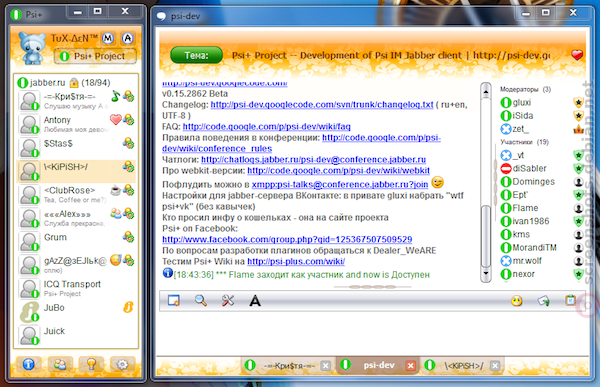Screen dimensions: 600x387
Task: Switch to the \<KiPiSH>/ chat tab
Action: (x=463, y=366)
